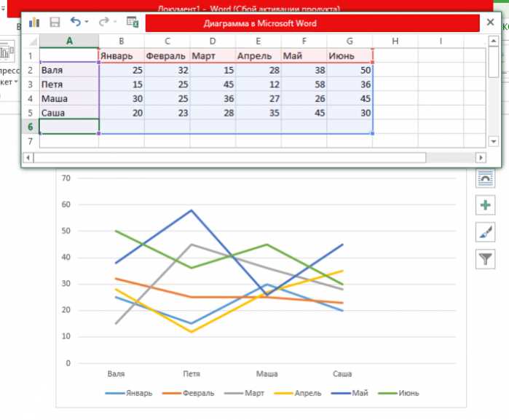Click the Диаграмма в Microsoft Word title
Image resolution: width=509 pixels, height=420 pixels.
tap(260, 23)
